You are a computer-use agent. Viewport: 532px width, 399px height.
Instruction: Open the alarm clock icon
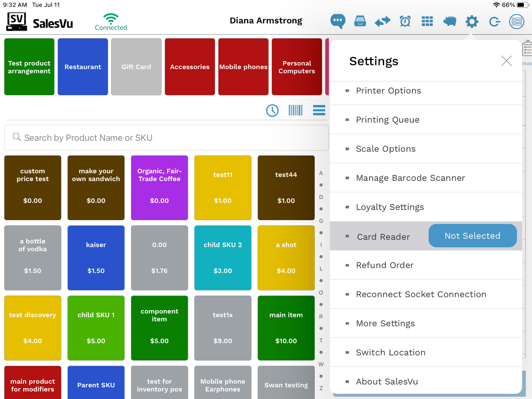point(405,21)
